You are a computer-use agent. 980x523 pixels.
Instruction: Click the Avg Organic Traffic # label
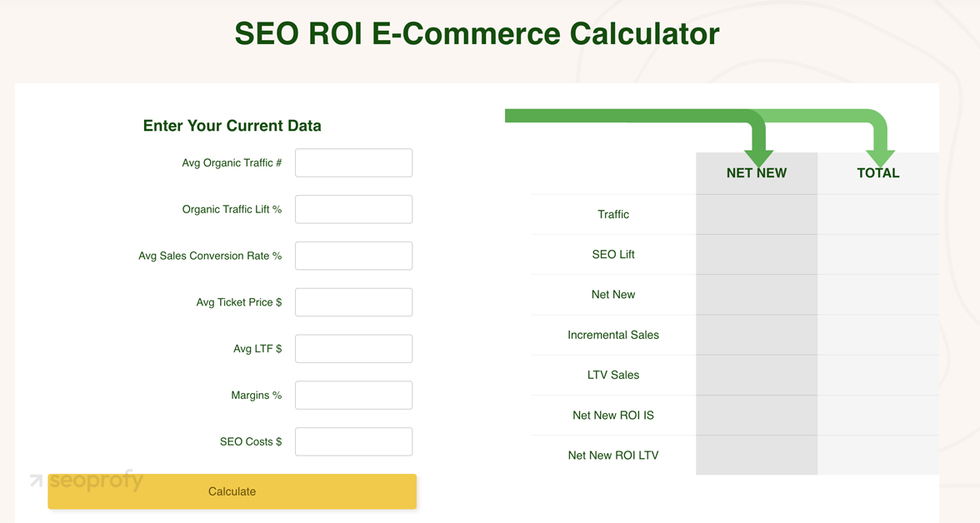tap(232, 163)
